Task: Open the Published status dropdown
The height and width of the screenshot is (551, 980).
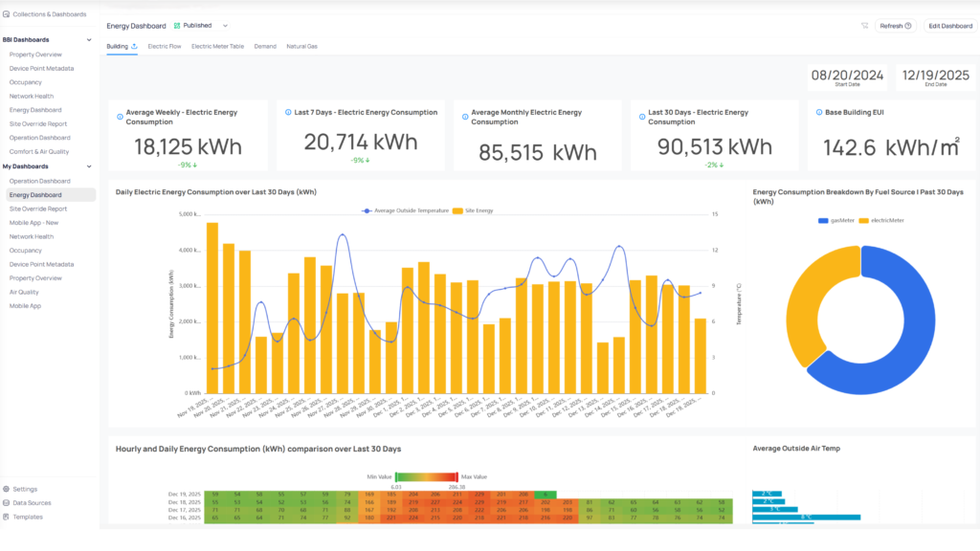Action: tap(225, 26)
